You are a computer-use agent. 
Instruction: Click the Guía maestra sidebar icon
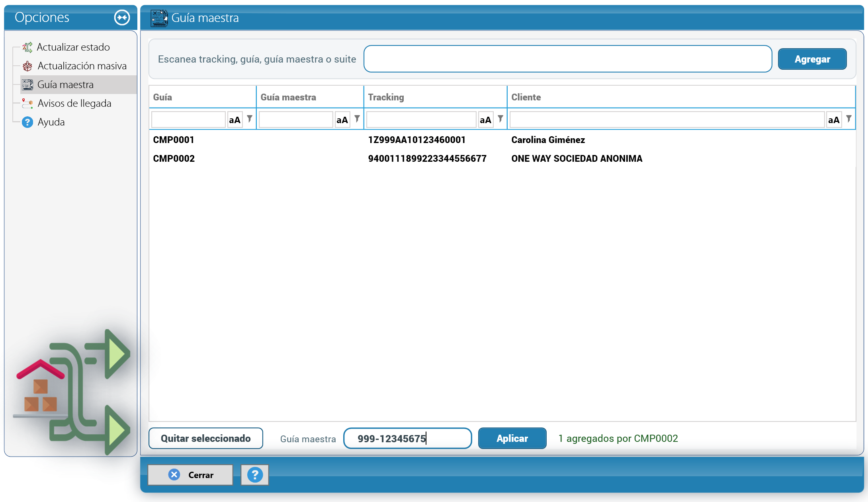tap(27, 84)
